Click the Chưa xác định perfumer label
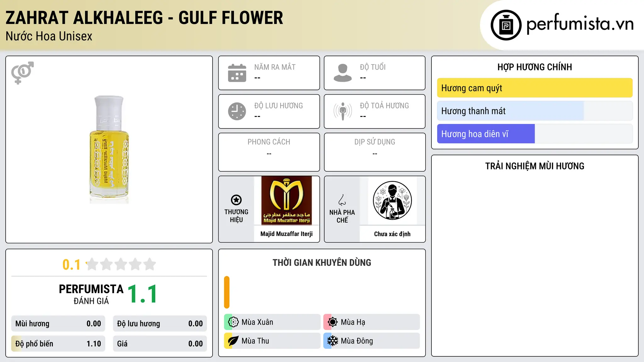Viewport: 644px width, 362px height. 392,234
